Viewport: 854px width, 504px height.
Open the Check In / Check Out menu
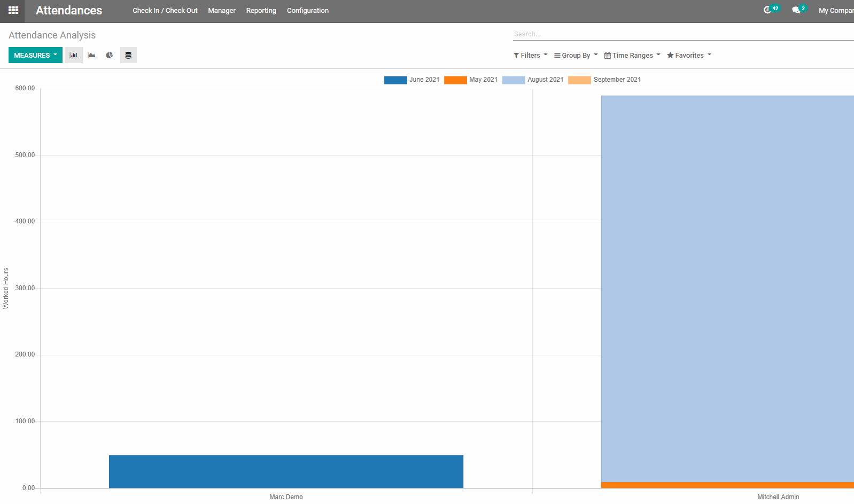165,11
